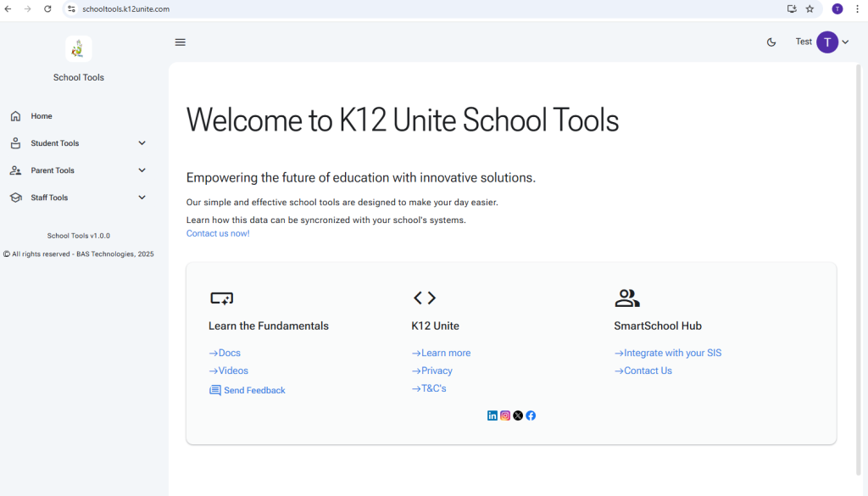Click the Home icon in sidebar
Image resolution: width=868 pixels, height=496 pixels.
[16, 116]
